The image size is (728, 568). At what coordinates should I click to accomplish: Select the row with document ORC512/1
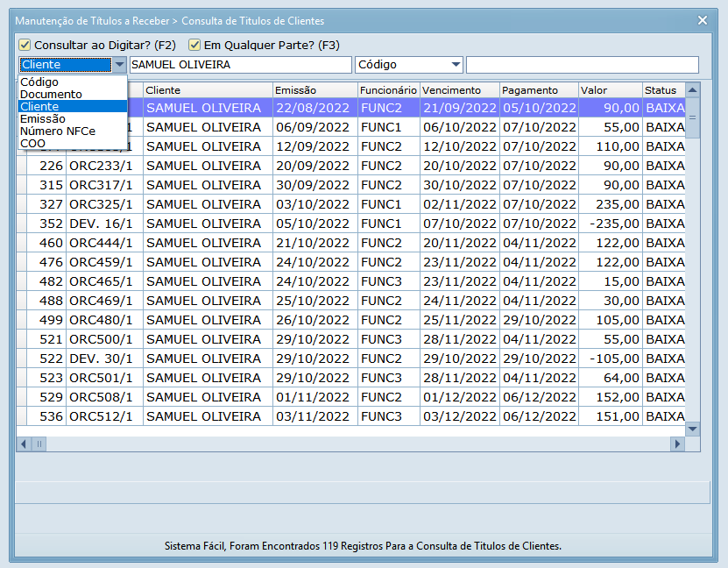click(x=101, y=416)
